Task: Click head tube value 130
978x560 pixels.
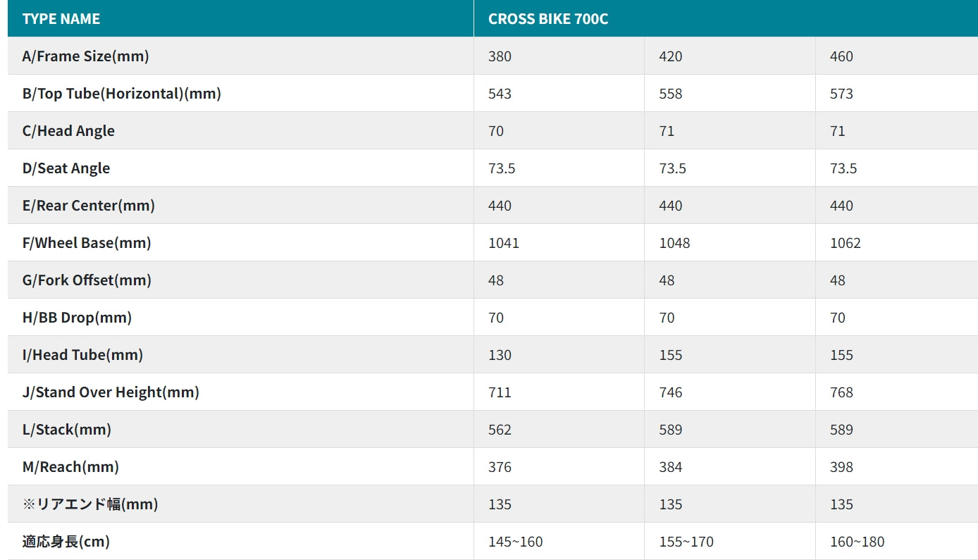Action: (x=500, y=355)
